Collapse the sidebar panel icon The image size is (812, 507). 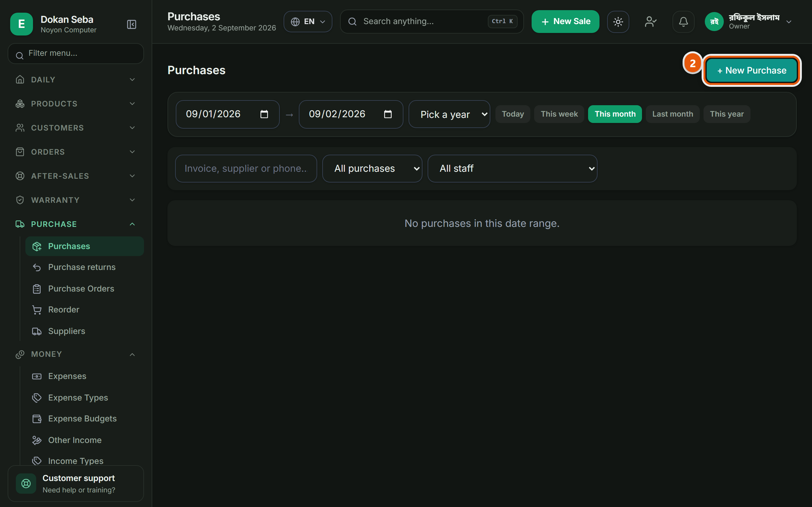[x=132, y=24]
